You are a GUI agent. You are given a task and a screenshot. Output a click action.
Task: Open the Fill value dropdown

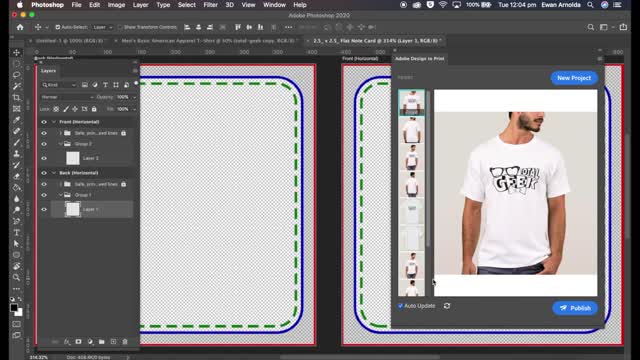tap(134, 109)
